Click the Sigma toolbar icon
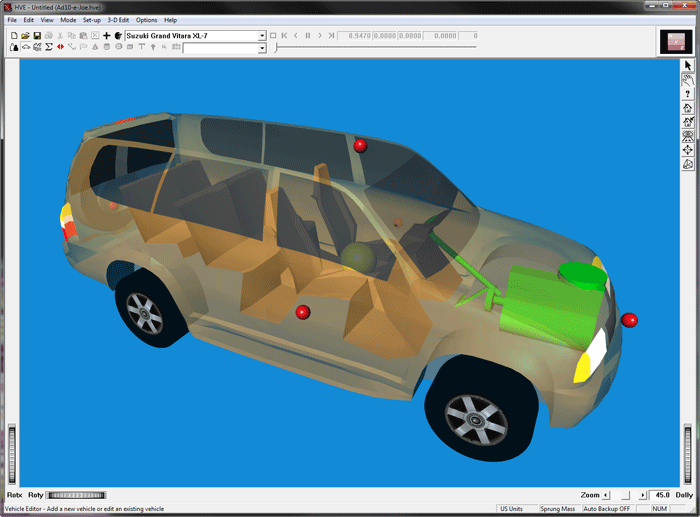 49,47
